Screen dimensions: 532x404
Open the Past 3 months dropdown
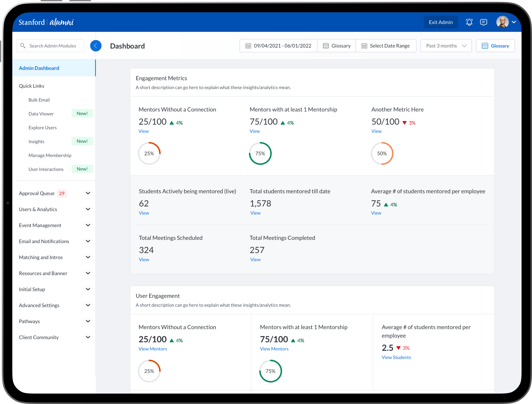pyautogui.click(x=446, y=46)
